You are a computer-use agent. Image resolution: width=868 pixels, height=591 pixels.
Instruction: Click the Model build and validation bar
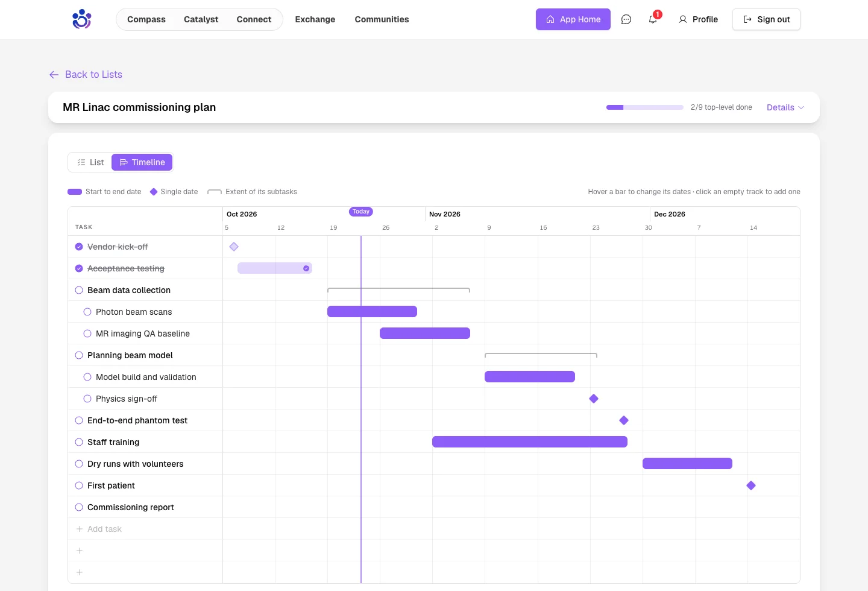click(530, 377)
